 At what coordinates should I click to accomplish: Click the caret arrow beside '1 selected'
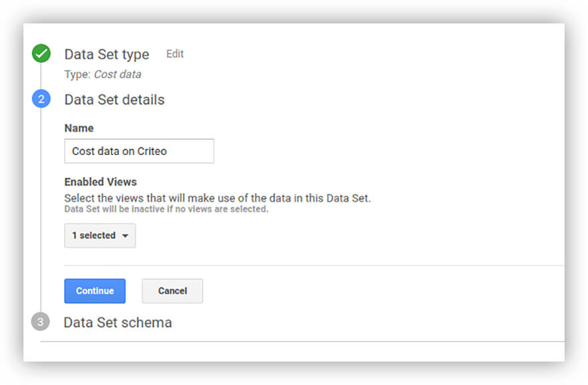click(125, 236)
